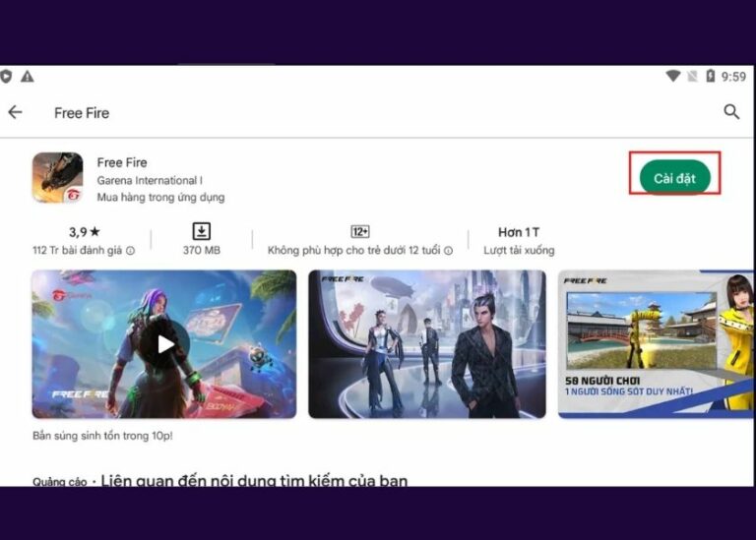Screen dimensions: 756x540
Task: Tap the 9:59 clock in status bar
Action: [733, 76]
